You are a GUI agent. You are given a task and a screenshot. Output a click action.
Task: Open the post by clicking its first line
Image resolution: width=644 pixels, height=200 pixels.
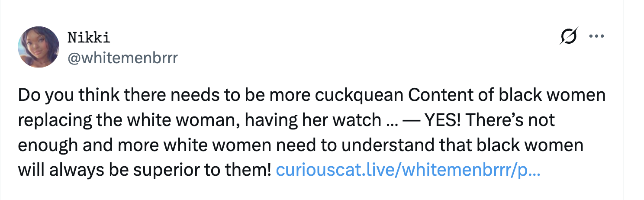coord(303,96)
